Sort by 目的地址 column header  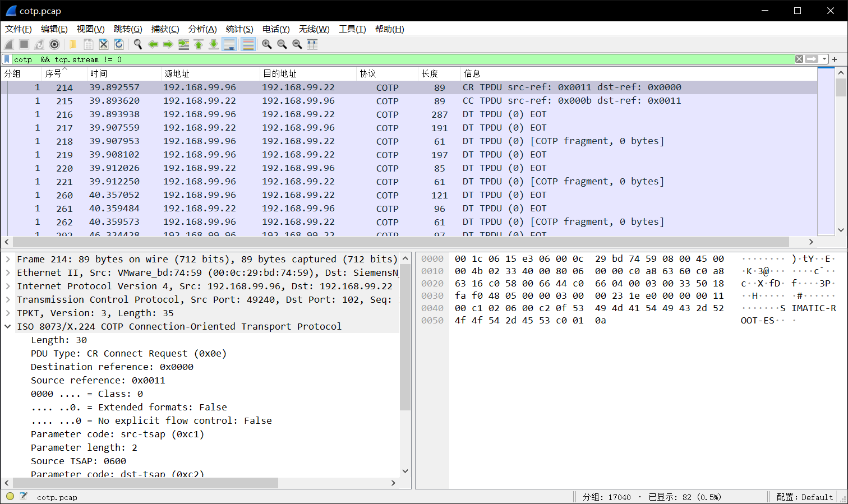point(308,73)
